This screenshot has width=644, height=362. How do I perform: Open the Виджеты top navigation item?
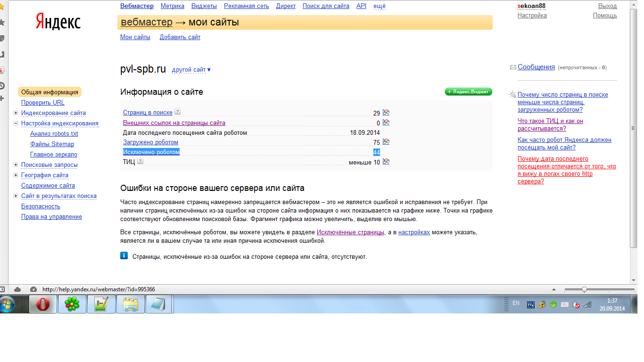204,6
